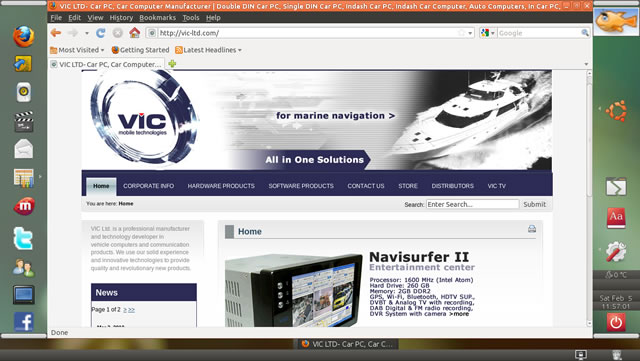This screenshot has height=361, width=640.
Task: Click the Enter Search text field
Action: [473, 204]
